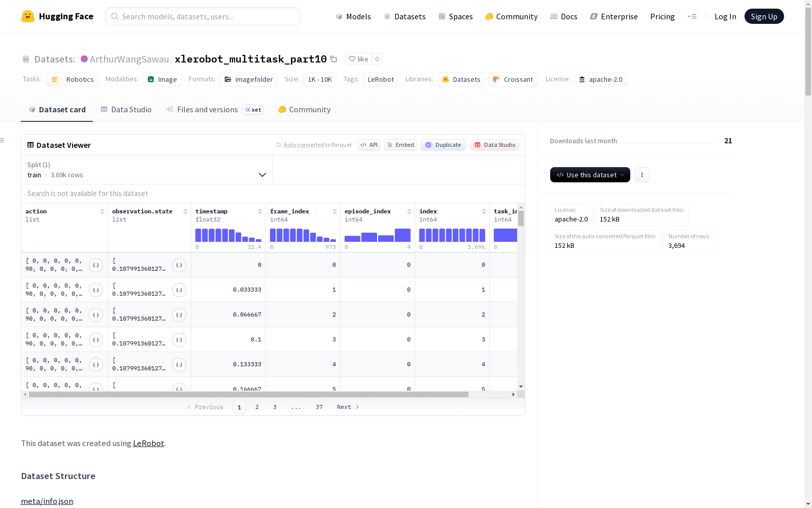Image resolution: width=812 pixels, height=508 pixels.
Task: Click the table horizontal scrollbar
Action: click(x=249, y=394)
